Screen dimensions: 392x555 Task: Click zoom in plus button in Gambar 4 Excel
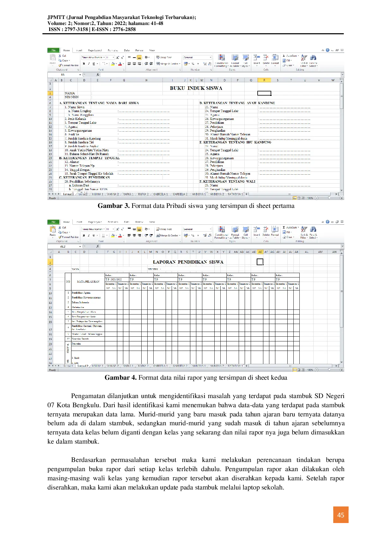click(x=342, y=370)
